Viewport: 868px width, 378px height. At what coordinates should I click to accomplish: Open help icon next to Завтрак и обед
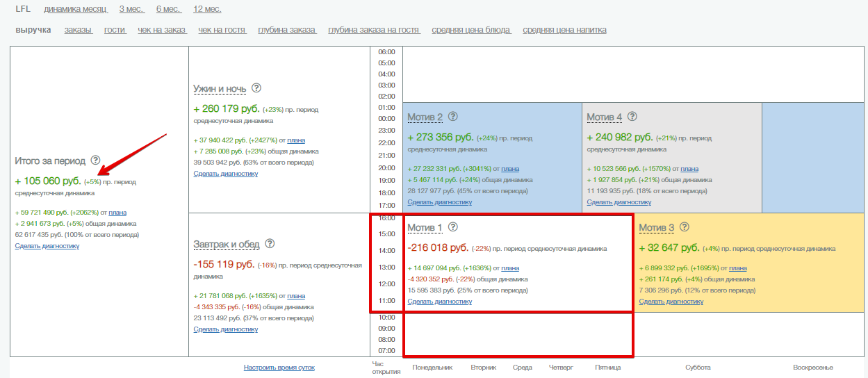pyautogui.click(x=270, y=244)
